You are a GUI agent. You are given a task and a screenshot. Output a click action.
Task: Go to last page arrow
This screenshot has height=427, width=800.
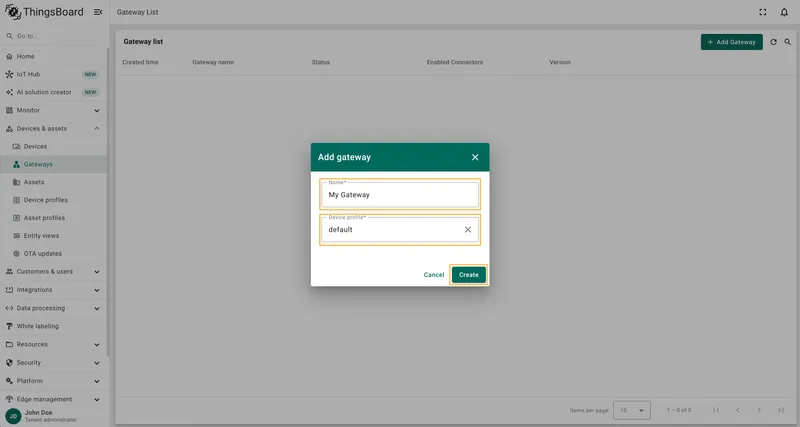click(x=781, y=410)
